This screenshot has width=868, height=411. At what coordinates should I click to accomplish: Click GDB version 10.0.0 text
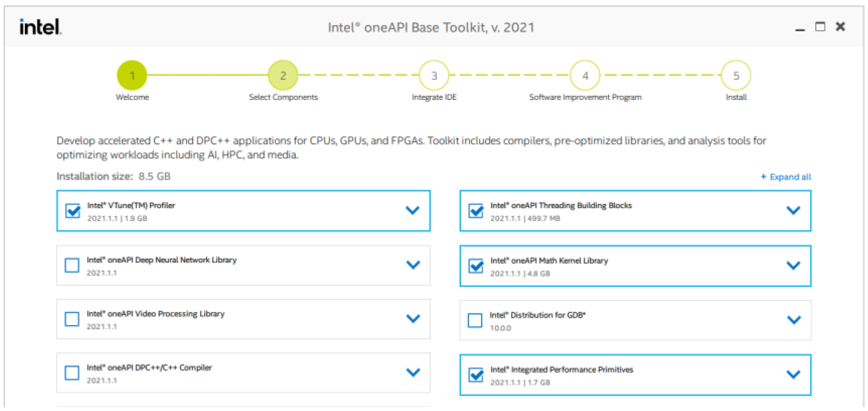coord(500,328)
